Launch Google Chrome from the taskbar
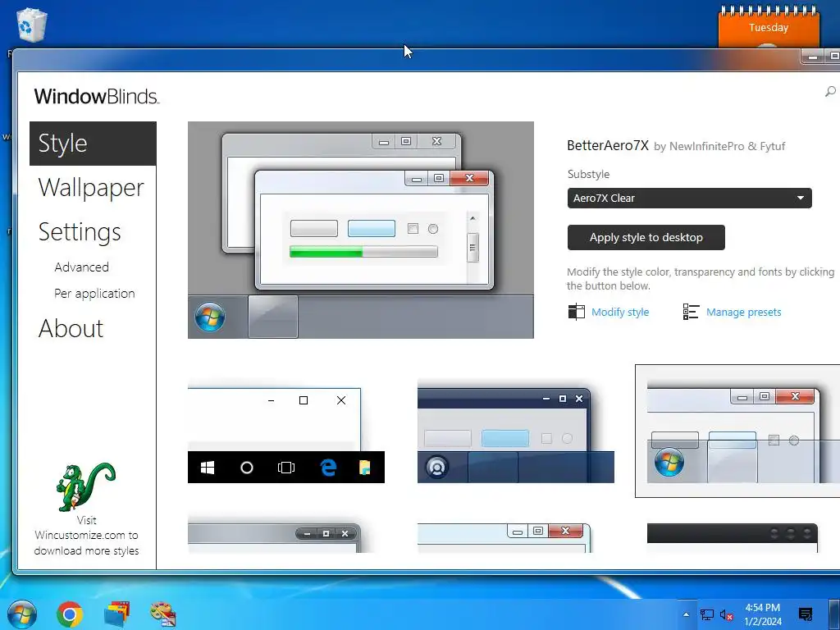 [70, 614]
